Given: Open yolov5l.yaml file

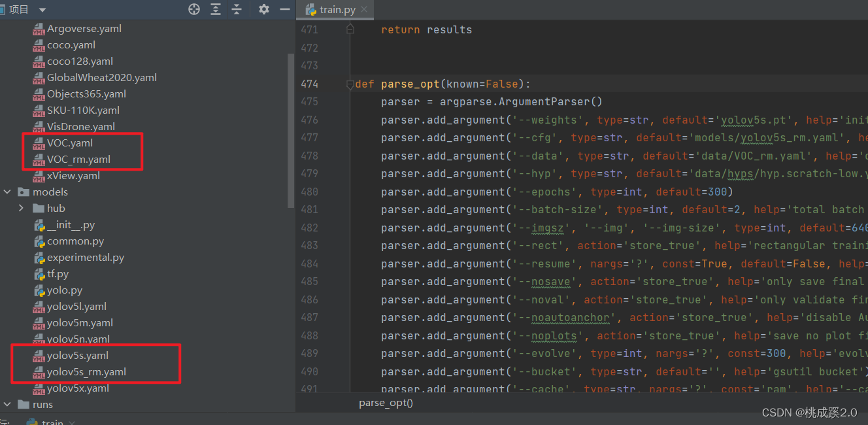Looking at the screenshot, I should coord(76,307).
